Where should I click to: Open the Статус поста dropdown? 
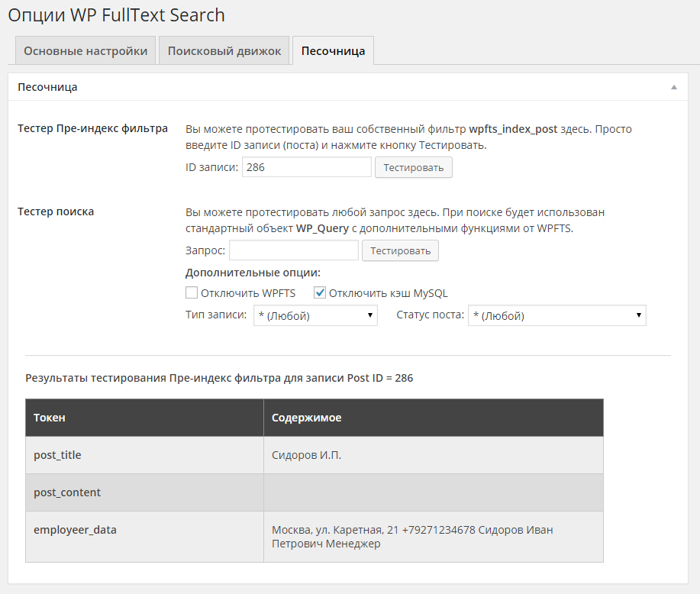556,315
